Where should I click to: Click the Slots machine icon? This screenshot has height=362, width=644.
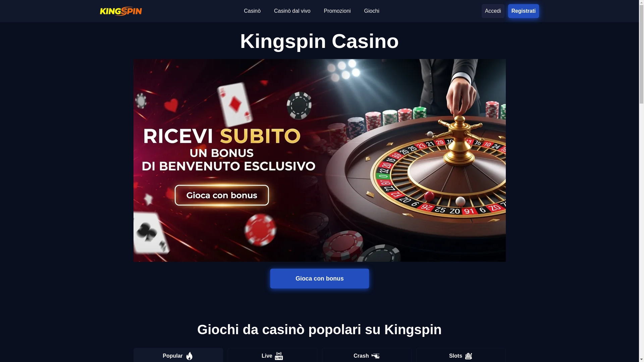coord(468,356)
